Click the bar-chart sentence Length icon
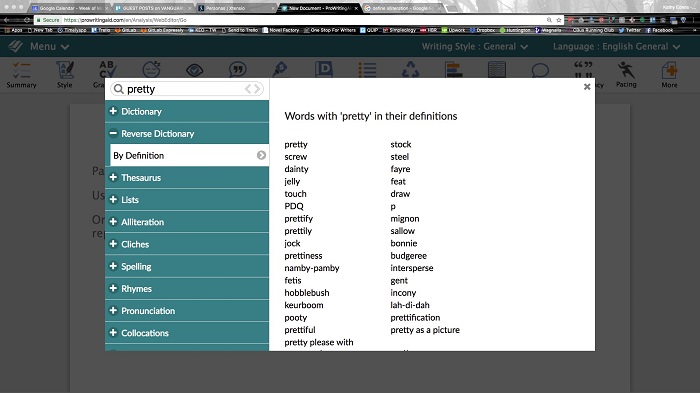 tap(454, 70)
